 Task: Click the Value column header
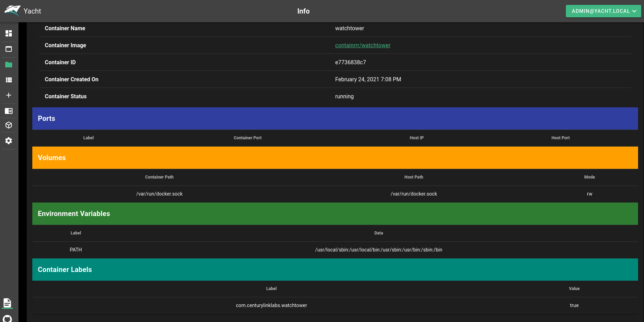[x=574, y=289]
